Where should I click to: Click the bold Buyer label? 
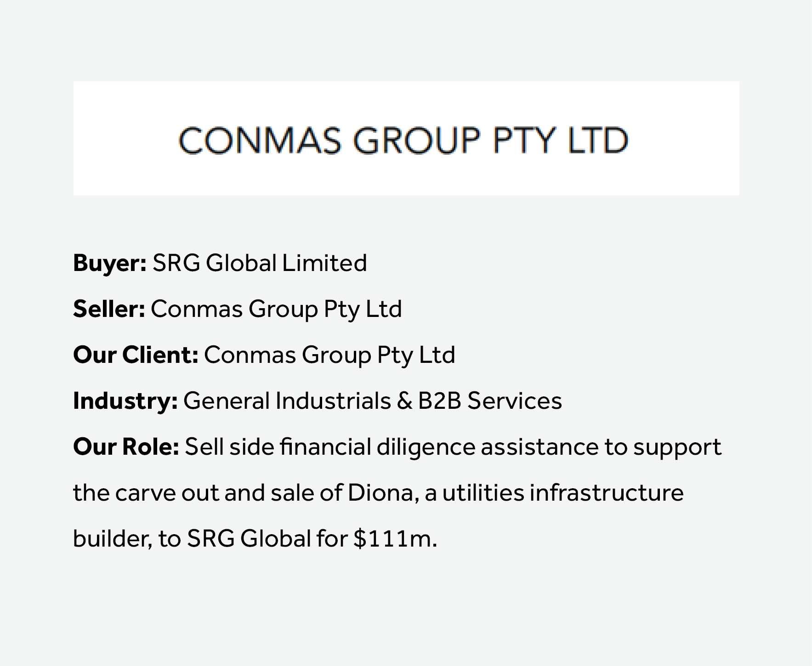click(x=109, y=263)
